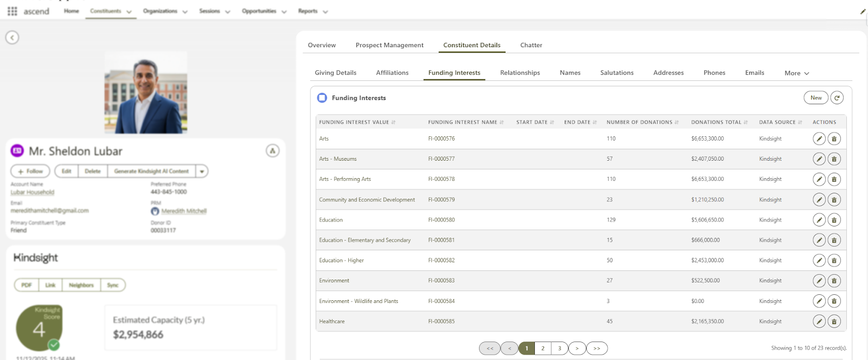
Task: Expand the Constituents nav dropdown
Action: click(x=129, y=11)
